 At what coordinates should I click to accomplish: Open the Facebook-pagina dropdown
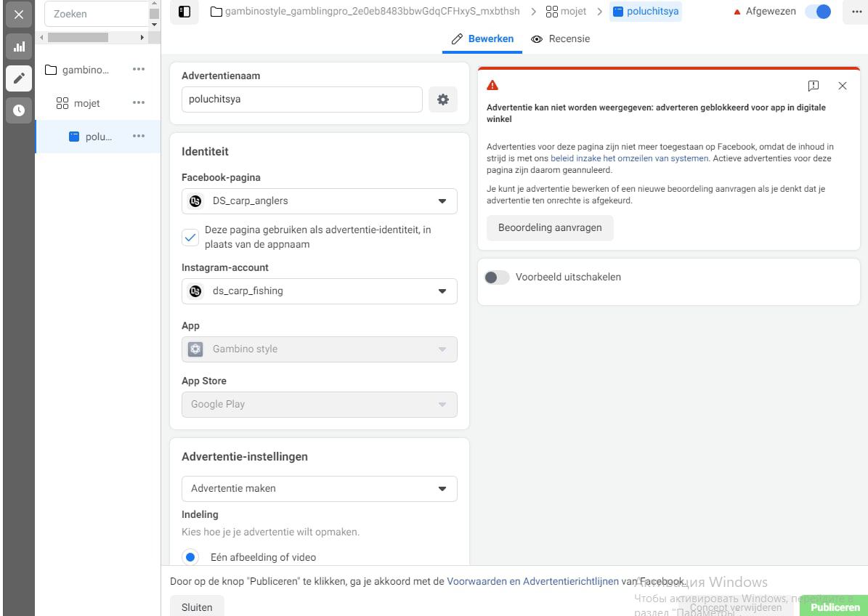(x=320, y=201)
